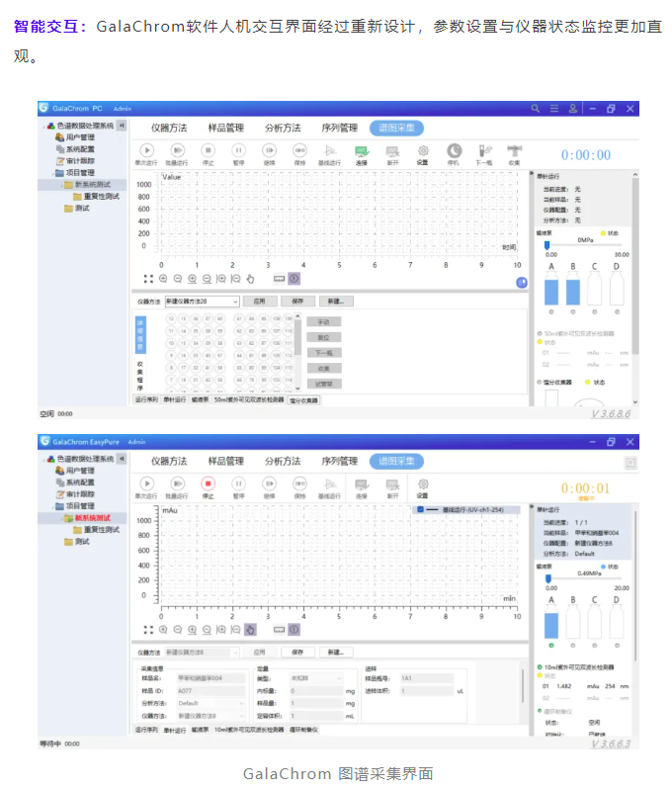
Task: Click the 手动 button in fraction collector panel
Action: [x=323, y=321]
